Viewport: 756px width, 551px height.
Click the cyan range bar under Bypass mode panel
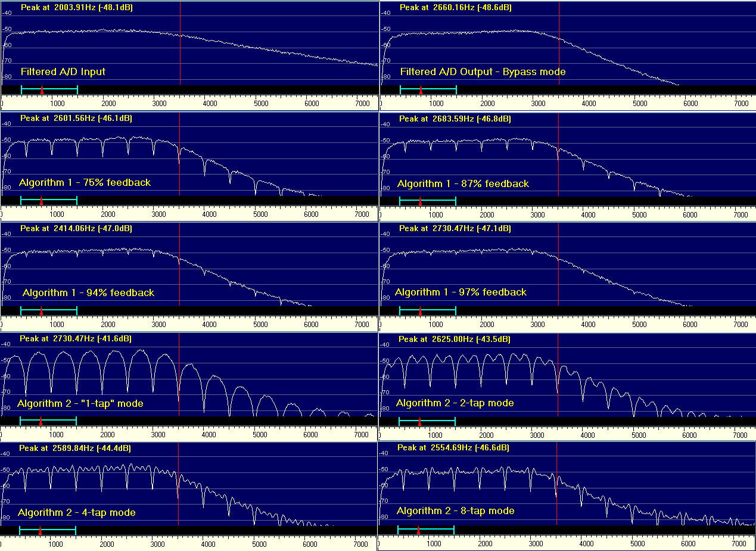[428, 89]
